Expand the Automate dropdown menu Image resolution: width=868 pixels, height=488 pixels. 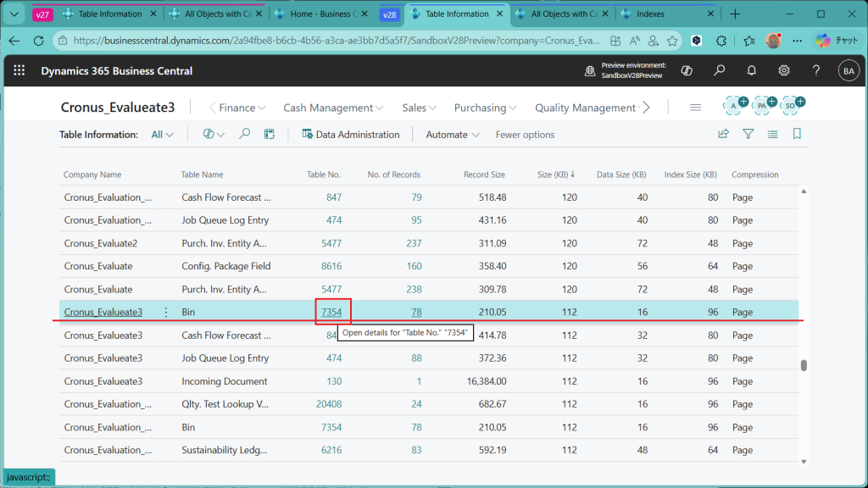453,135
